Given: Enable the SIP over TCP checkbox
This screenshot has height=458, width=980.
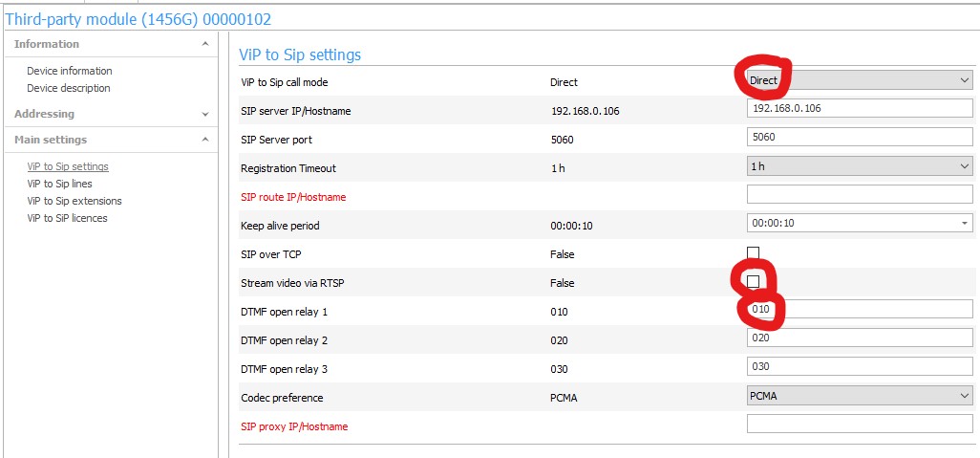Looking at the screenshot, I should (x=753, y=253).
